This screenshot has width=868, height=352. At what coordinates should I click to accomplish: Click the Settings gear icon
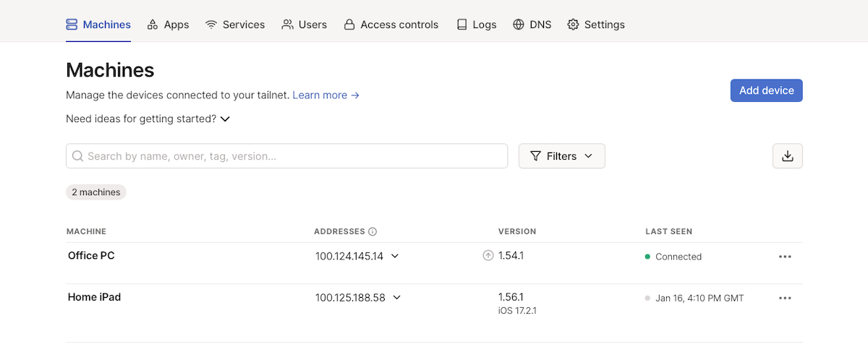click(573, 25)
